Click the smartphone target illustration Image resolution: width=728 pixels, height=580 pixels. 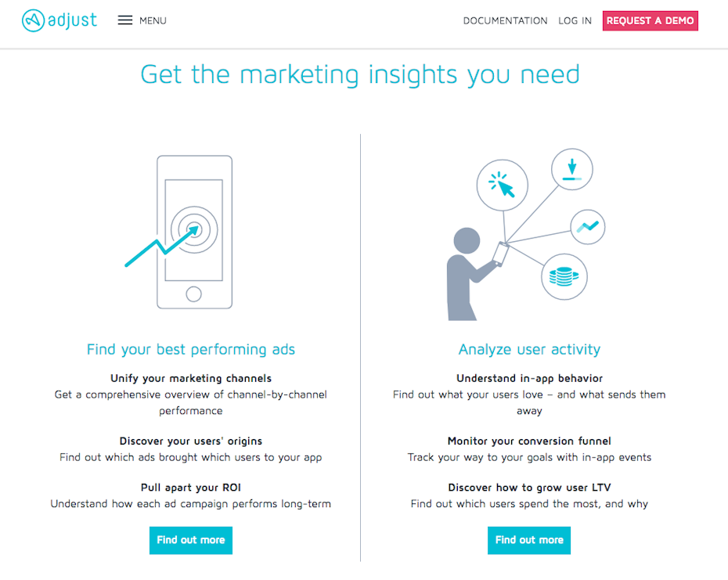194,232
